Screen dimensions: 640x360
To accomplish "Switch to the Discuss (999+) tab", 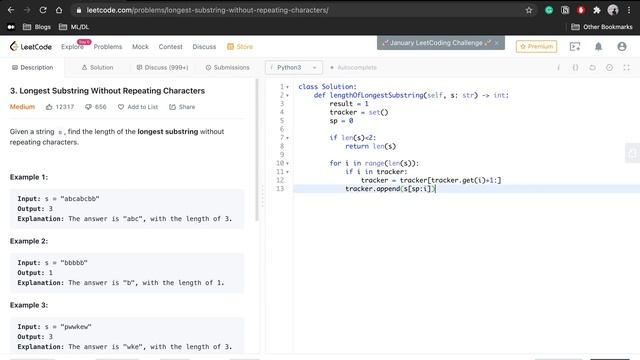I will tap(162, 67).
